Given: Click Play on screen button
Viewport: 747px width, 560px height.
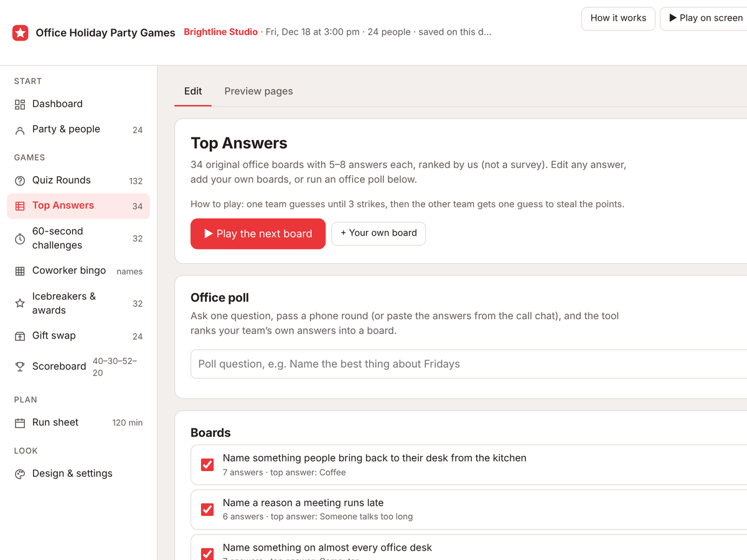Looking at the screenshot, I should 704,18.
